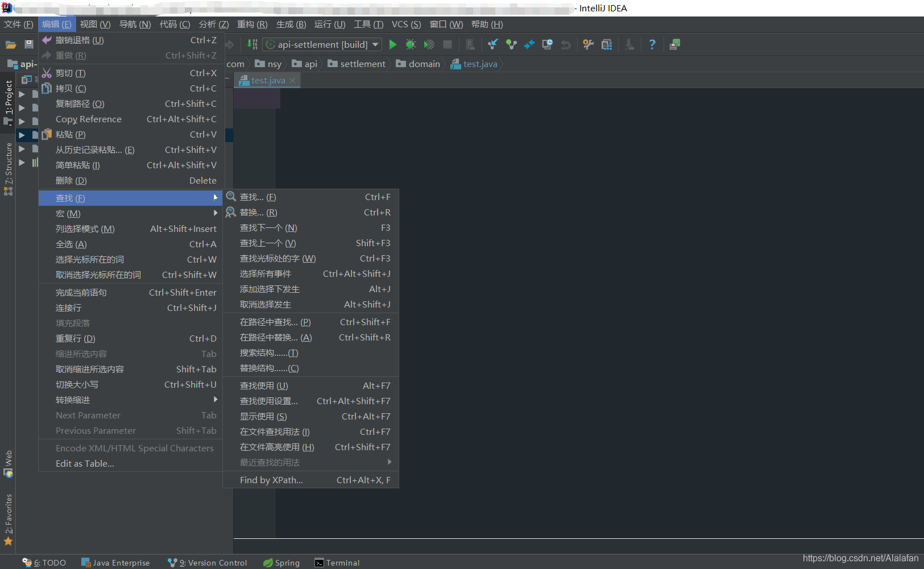Open the Web tool window strip
This screenshot has width=924, height=569.
point(8,464)
